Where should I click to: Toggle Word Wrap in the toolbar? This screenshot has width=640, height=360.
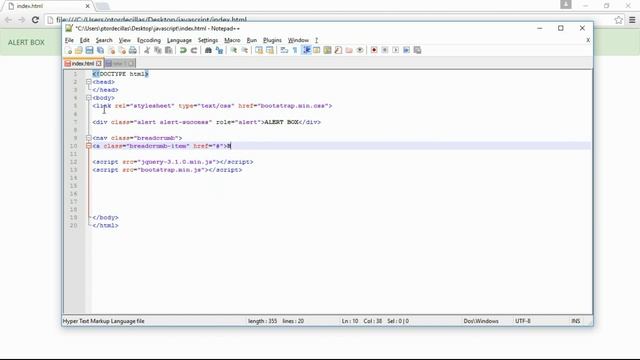coord(284,50)
